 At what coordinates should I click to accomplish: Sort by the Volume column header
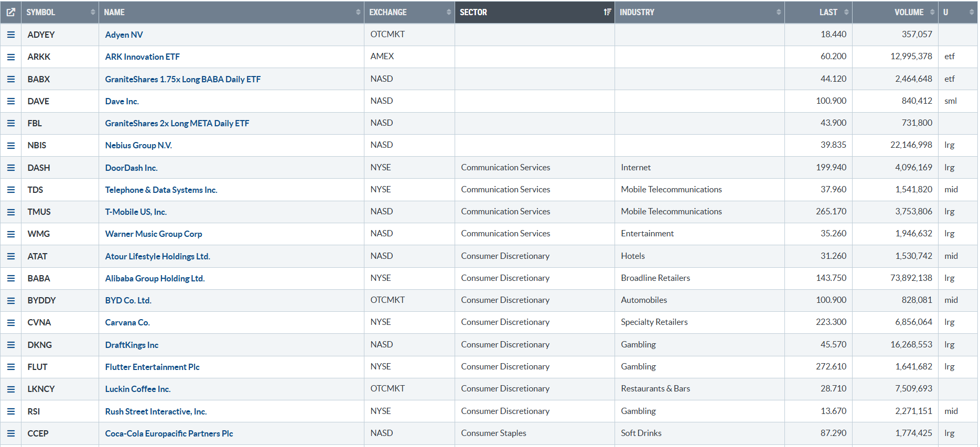point(909,12)
